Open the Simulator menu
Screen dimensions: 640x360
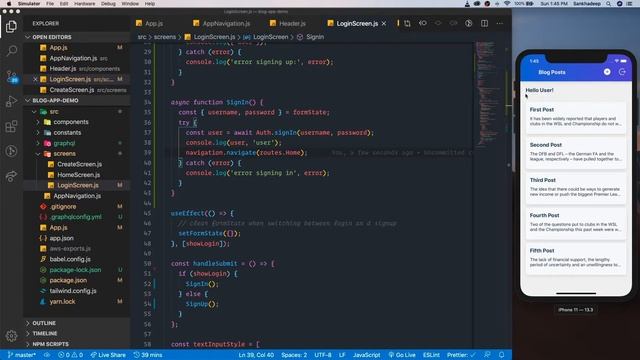[29, 4]
